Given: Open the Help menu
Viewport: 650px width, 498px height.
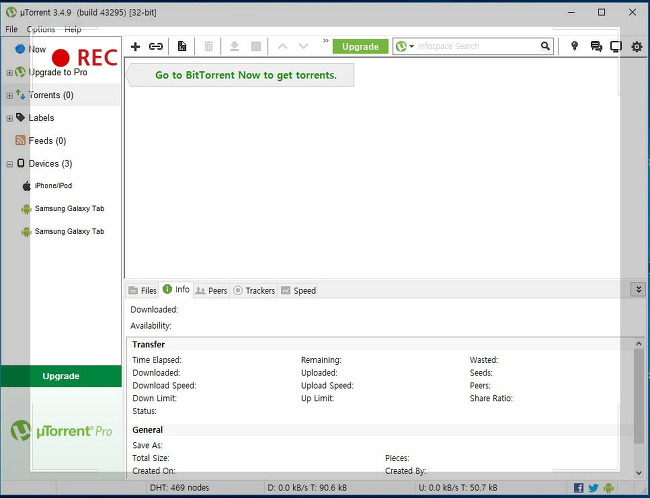Looking at the screenshot, I should (x=73, y=29).
